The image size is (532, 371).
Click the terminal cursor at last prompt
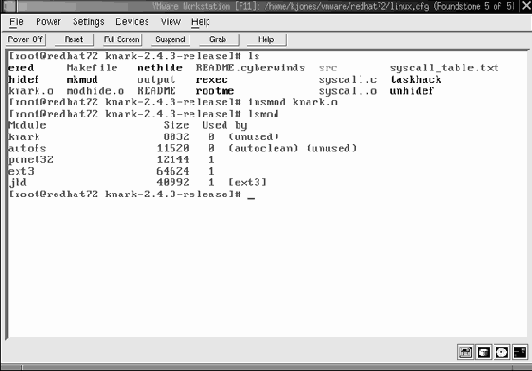(251, 198)
